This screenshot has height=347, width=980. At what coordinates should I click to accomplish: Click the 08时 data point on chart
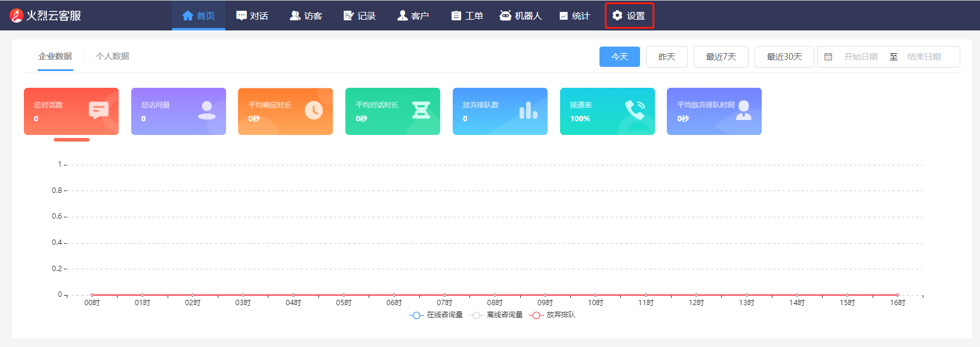[494, 294]
